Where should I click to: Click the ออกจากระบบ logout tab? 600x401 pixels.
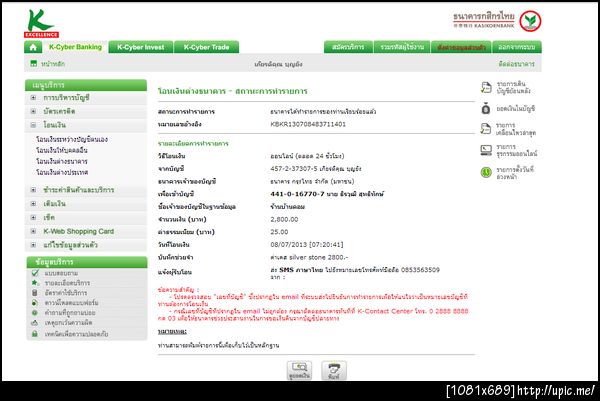coord(517,47)
